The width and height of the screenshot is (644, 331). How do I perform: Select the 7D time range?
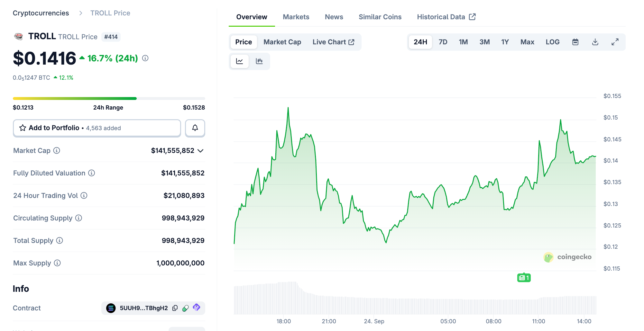443,42
